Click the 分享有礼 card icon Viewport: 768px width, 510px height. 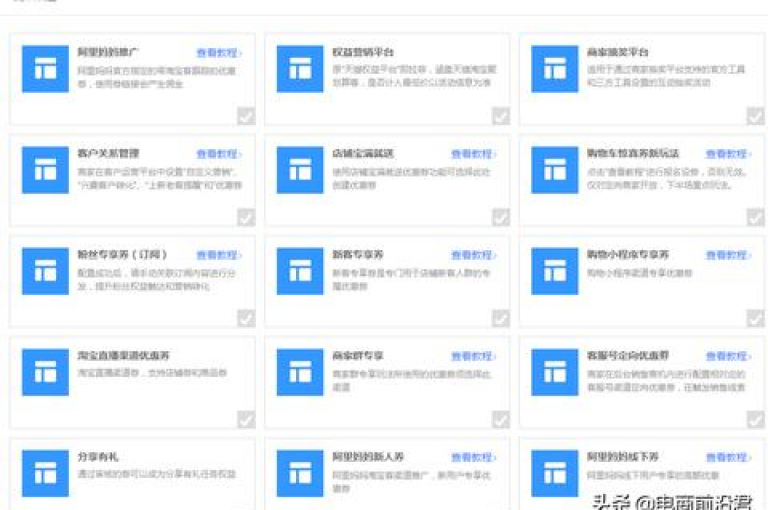[45, 473]
